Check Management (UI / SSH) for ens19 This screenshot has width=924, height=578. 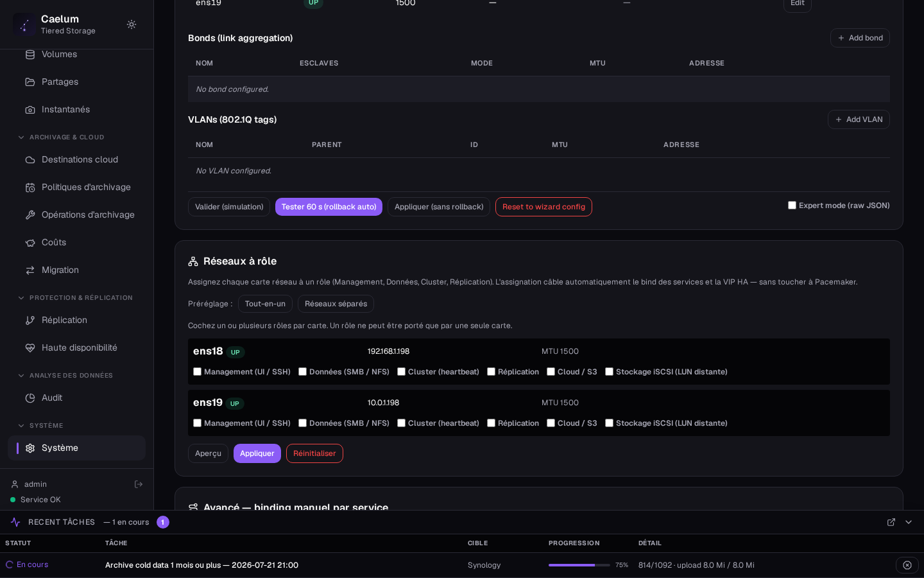pyautogui.click(x=198, y=423)
